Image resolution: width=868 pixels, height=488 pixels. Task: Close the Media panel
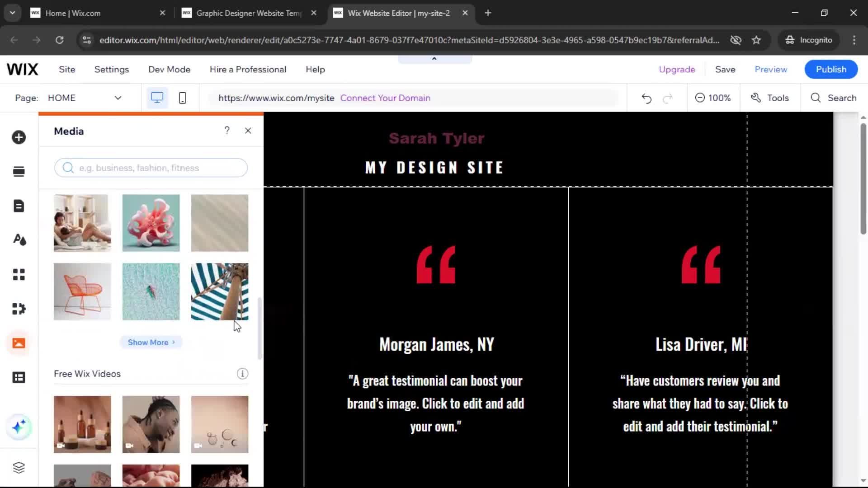point(248,131)
